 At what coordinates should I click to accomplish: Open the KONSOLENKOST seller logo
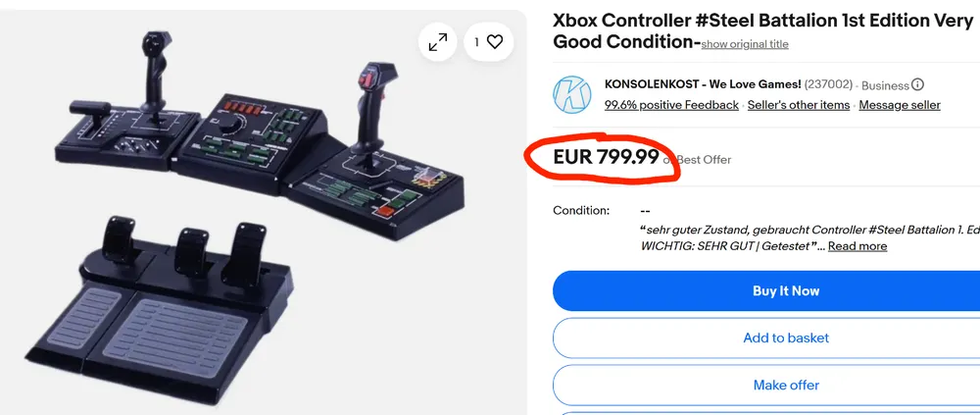coord(571,94)
